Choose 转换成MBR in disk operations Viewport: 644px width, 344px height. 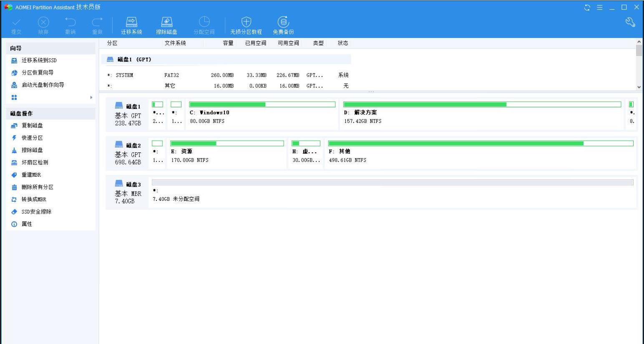34,200
